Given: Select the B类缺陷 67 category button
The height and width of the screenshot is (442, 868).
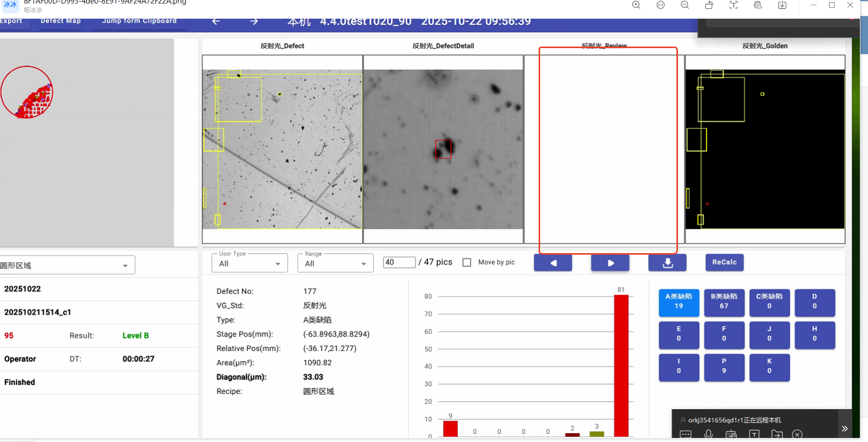Looking at the screenshot, I should pyautogui.click(x=724, y=302).
